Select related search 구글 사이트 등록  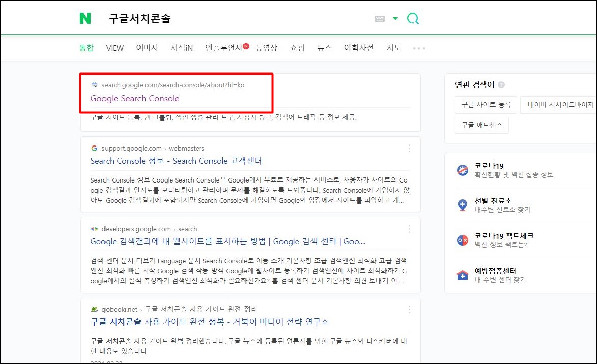pyautogui.click(x=486, y=104)
